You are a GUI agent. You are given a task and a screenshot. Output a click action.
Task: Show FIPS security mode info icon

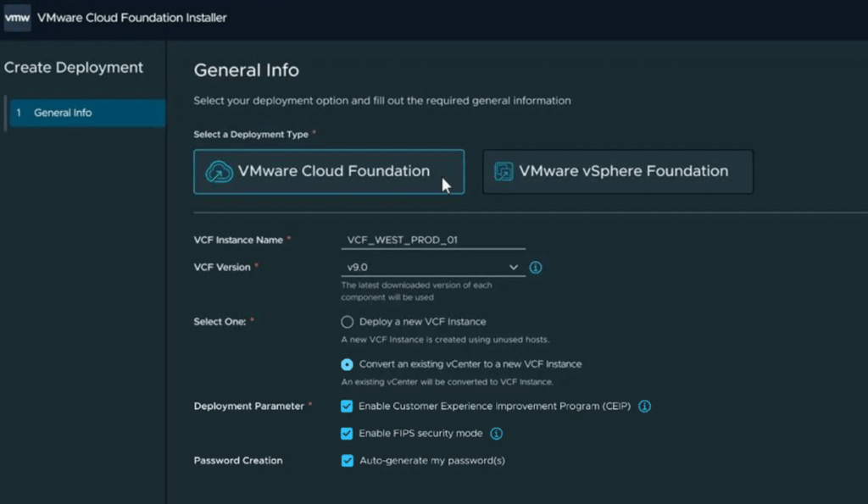point(497,434)
